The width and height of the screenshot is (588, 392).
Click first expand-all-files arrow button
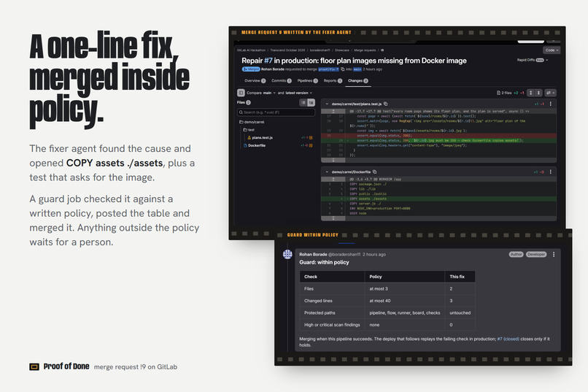pos(530,93)
